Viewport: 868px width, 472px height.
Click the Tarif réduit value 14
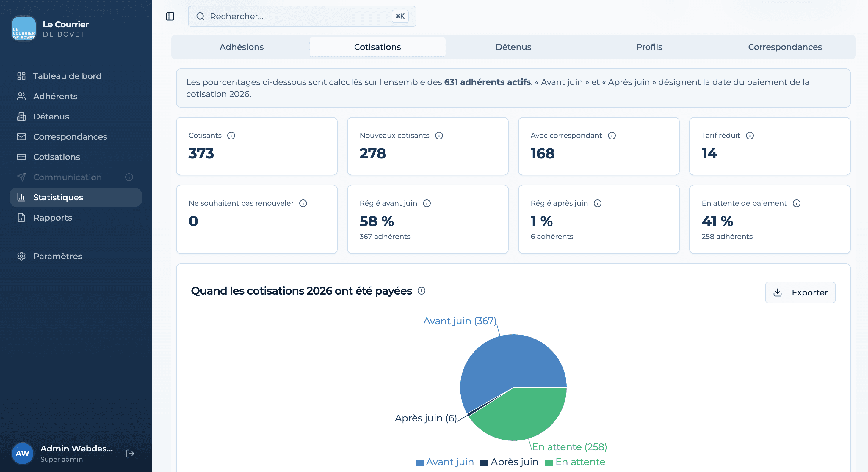[709, 153]
